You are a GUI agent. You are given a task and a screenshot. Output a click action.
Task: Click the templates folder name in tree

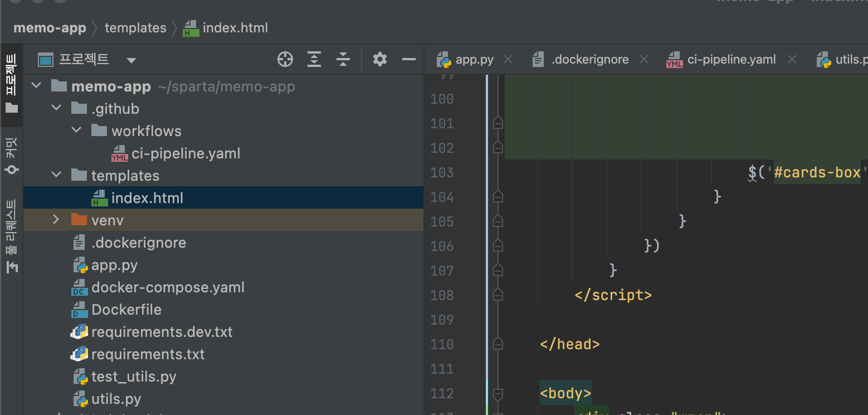(x=125, y=176)
